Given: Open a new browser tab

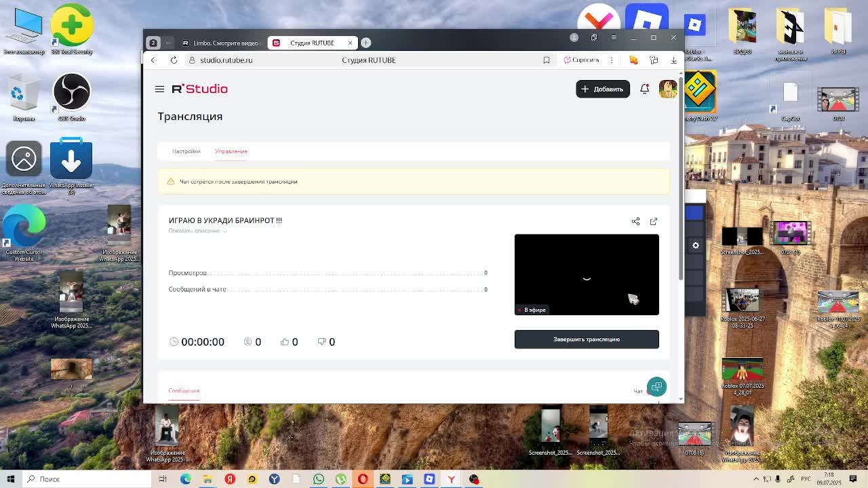Looking at the screenshot, I should click(366, 43).
